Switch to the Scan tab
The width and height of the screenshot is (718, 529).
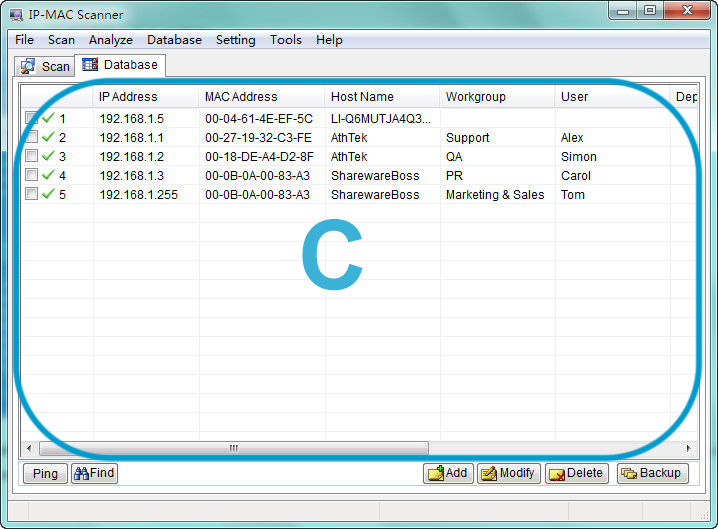(x=46, y=66)
